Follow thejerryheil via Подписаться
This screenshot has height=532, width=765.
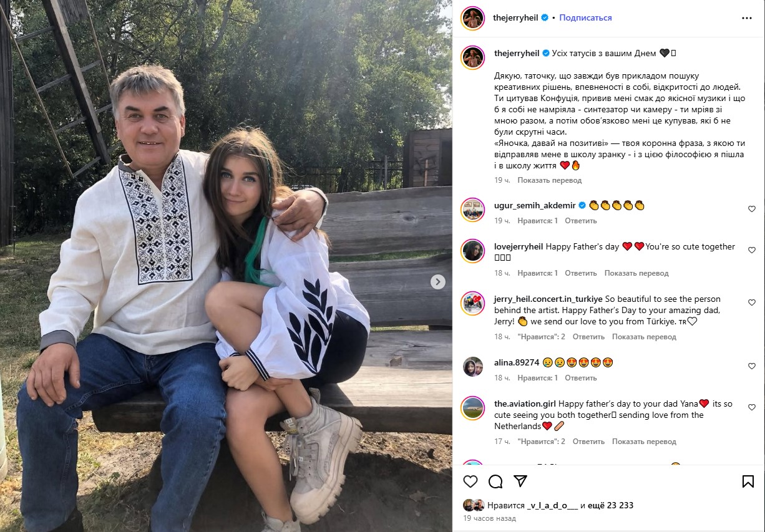point(585,18)
